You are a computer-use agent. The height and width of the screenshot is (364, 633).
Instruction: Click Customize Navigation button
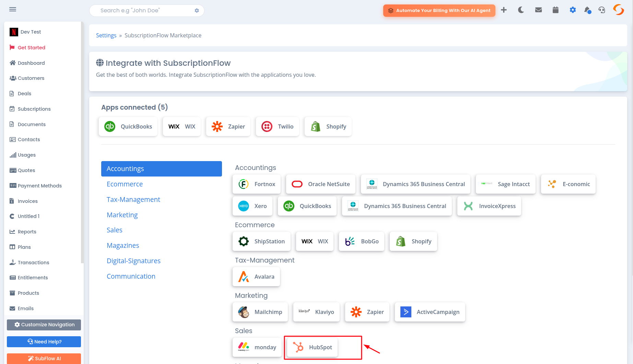[44, 325]
